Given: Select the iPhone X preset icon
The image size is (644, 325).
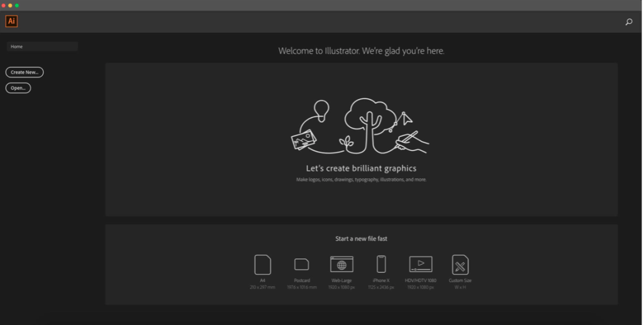Looking at the screenshot, I should click(x=381, y=264).
